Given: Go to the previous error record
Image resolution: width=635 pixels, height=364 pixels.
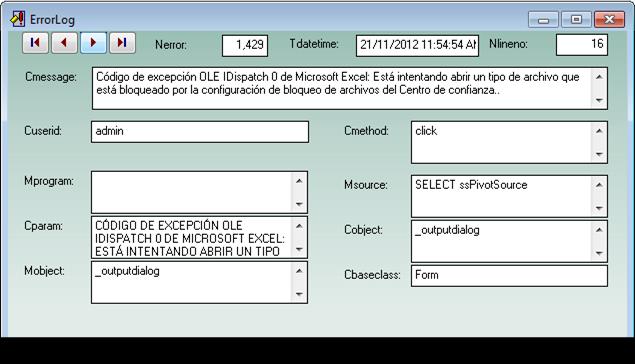Looking at the screenshot, I should coord(64,43).
